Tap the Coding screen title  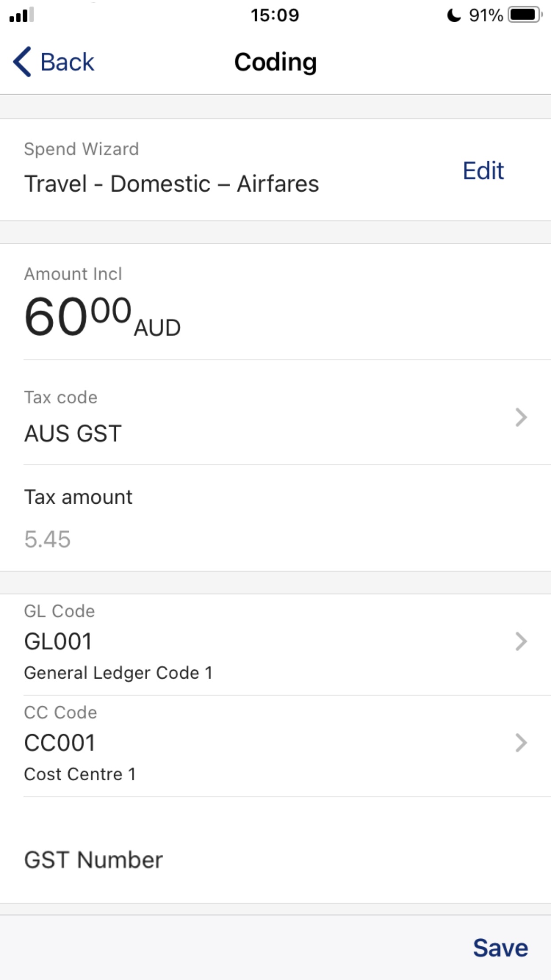pos(275,62)
